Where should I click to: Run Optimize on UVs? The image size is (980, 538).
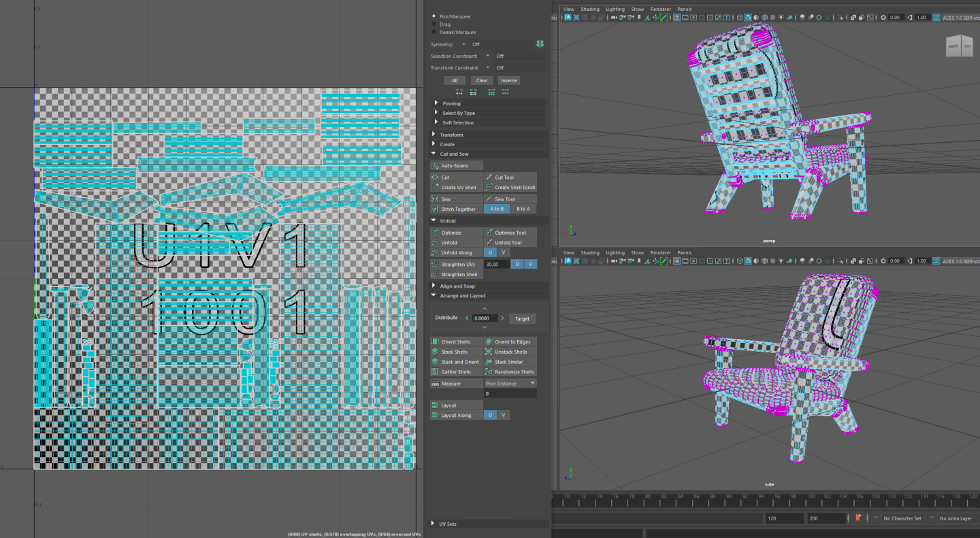tap(457, 233)
